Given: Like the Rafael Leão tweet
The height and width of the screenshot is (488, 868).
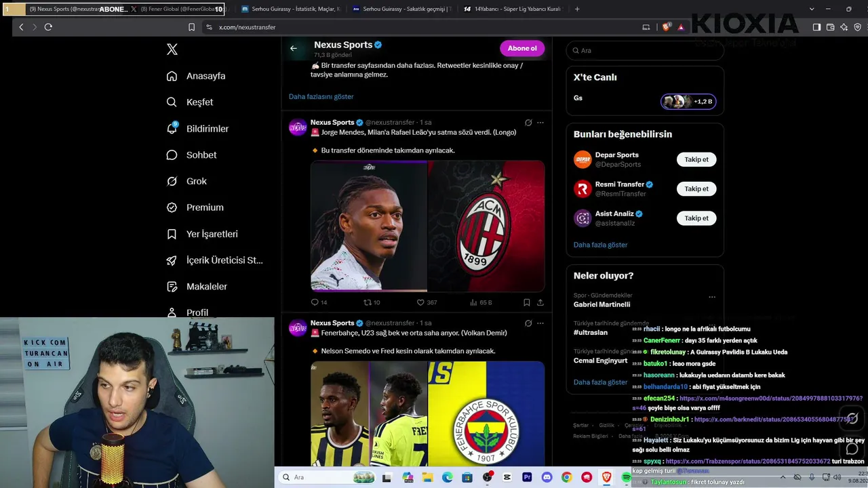Looking at the screenshot, I should pos(420,302).
